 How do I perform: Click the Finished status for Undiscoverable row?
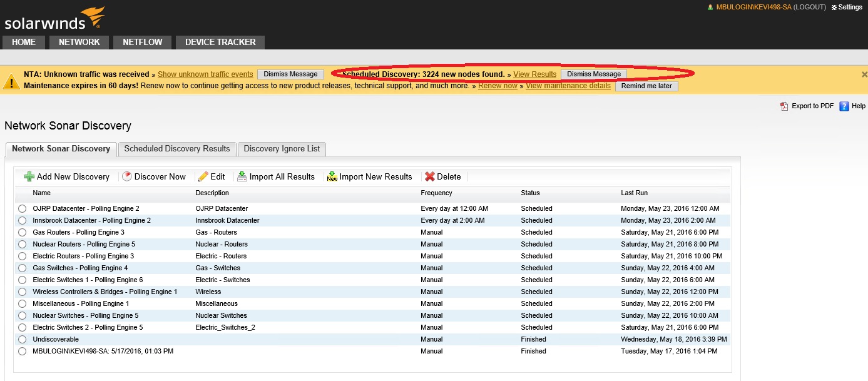coord(533,340)
